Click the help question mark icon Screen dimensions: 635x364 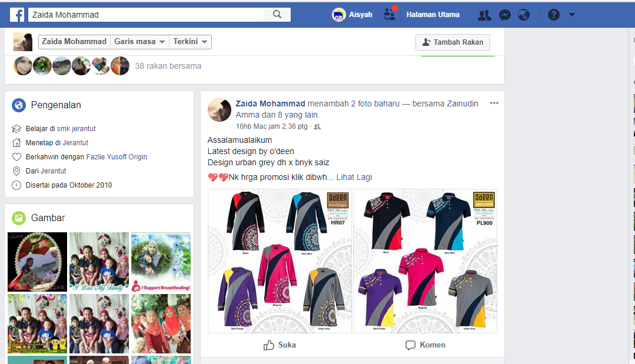coord(553,15)
